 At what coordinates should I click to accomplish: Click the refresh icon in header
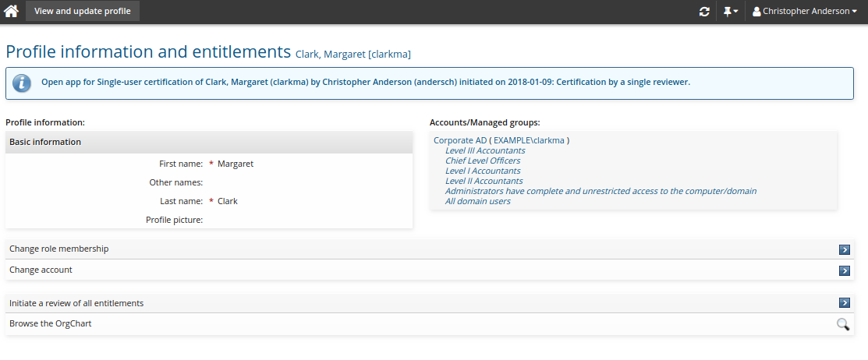pyautogui.click(x=704, y=12)
